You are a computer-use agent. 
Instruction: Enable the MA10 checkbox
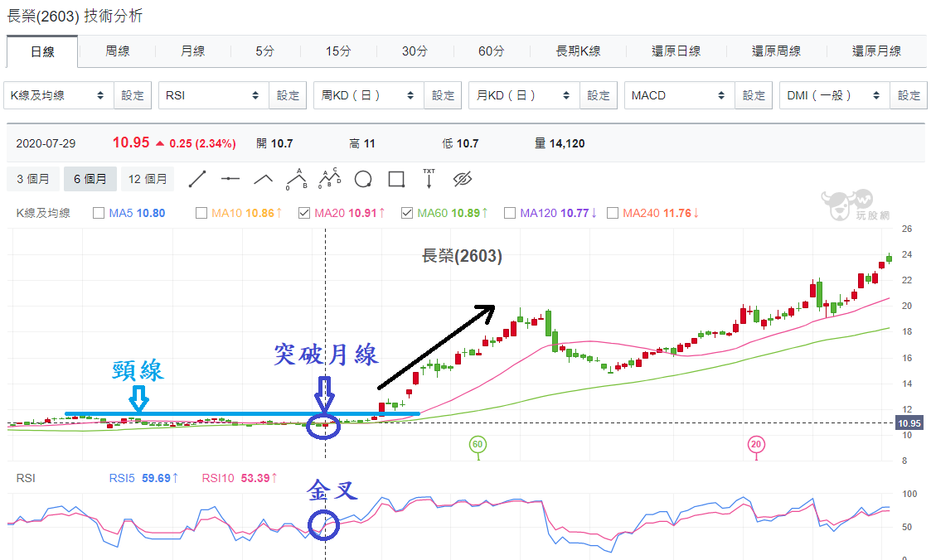coord(201,213)
